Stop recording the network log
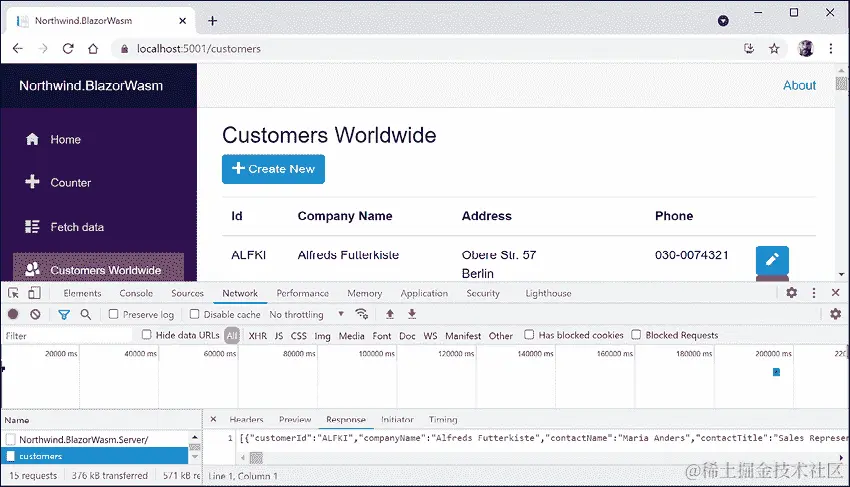The width and height of the screenshot is (850, 487). pyautogui.click(x=13, y=315)
